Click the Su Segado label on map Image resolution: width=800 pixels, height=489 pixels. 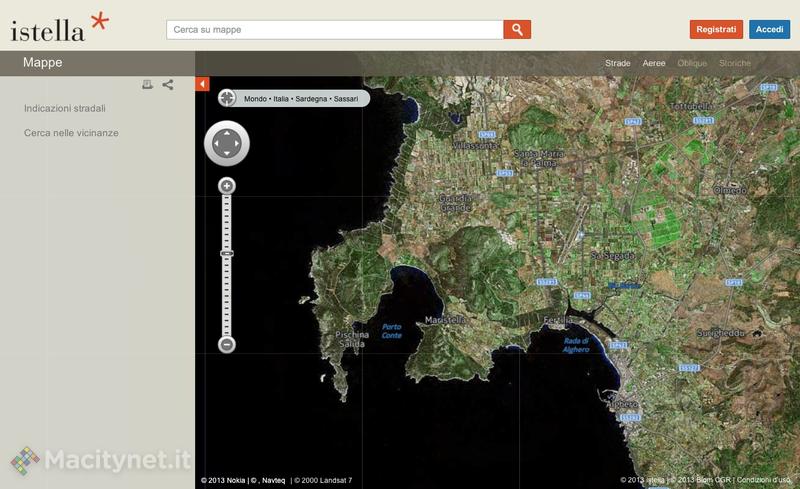(613, 255)
